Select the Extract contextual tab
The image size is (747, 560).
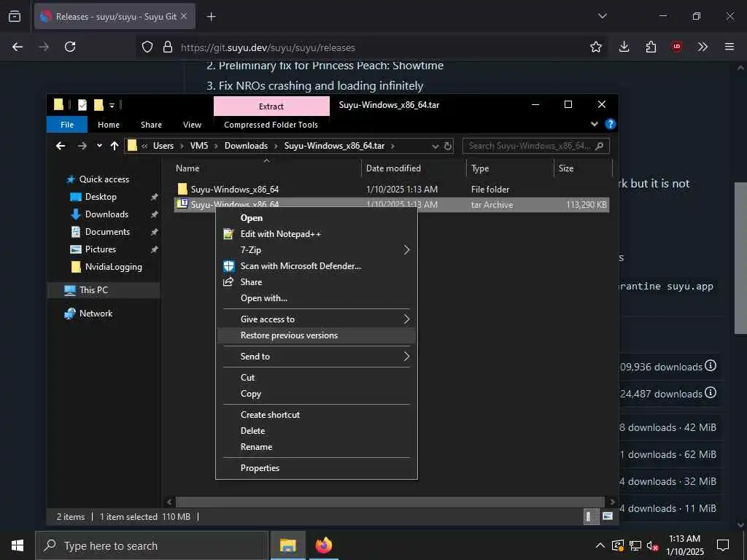(271, 106)
